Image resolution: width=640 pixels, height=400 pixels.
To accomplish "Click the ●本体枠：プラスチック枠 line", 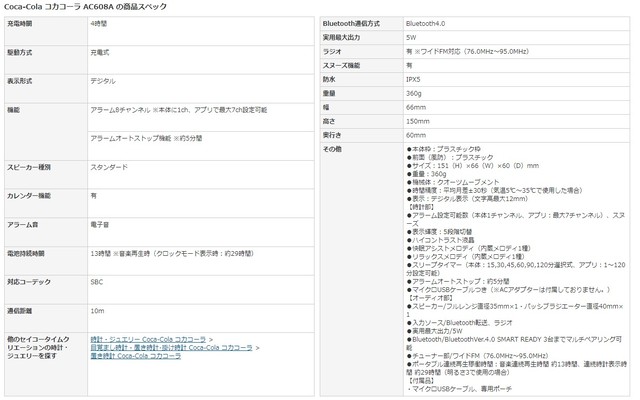I will pos(443,149).
